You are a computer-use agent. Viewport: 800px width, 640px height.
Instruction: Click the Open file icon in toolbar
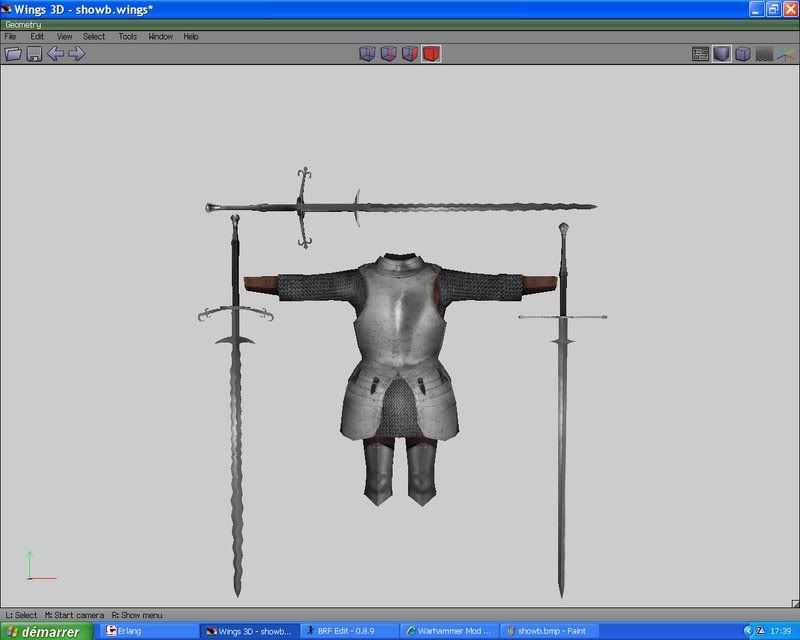tap(13, 53)
